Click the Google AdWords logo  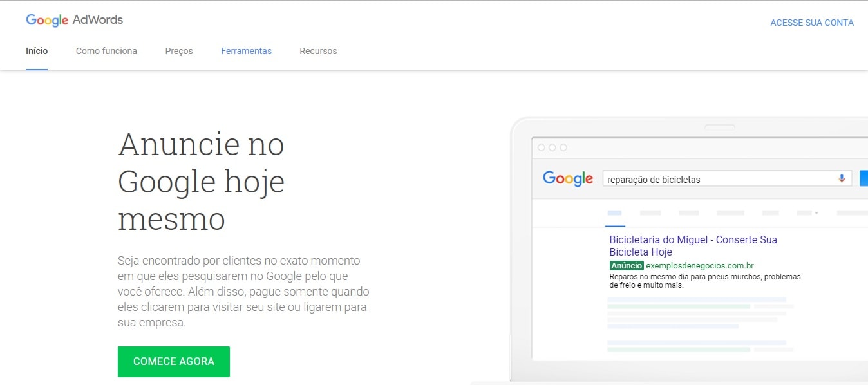(x=74, y=20)
